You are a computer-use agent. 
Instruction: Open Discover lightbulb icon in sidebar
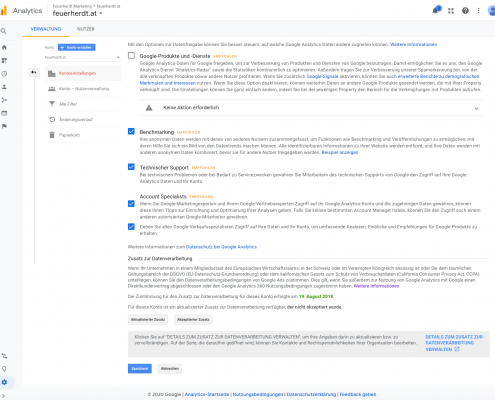[x=4, y=369]
